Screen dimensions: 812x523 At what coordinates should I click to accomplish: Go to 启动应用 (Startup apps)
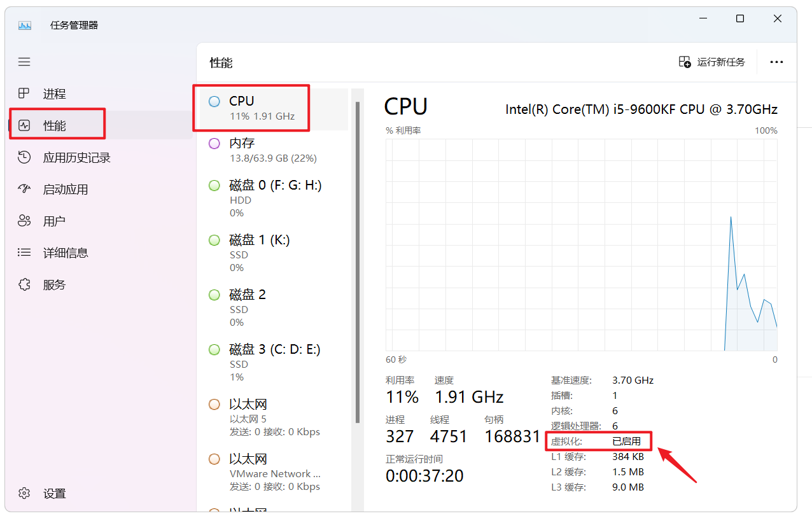coord(99,189)
